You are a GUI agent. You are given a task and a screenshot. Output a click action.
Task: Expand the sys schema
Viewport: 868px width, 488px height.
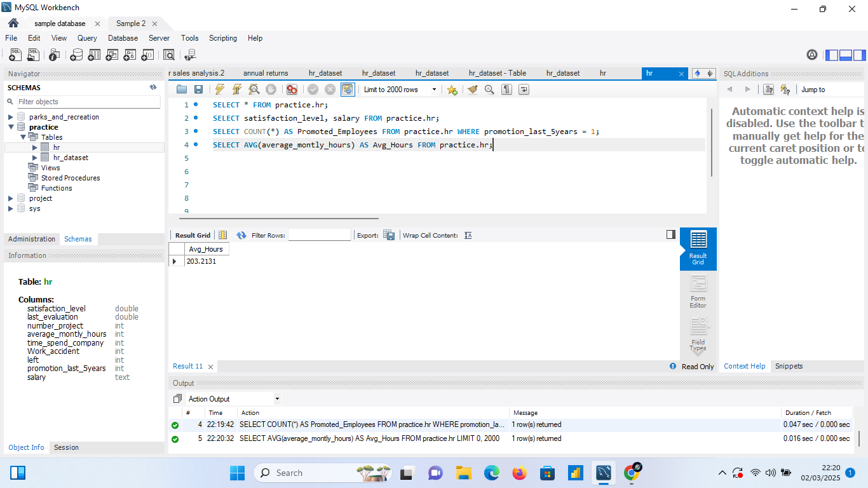point(11,208)
